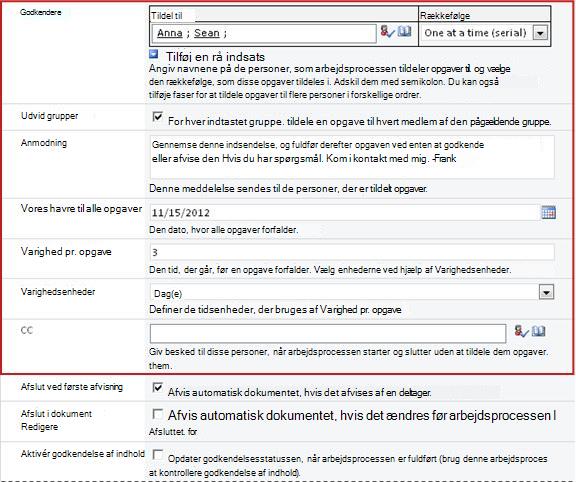Click into the Tildel til people field
The image size is (576, 482).
pos(264,33)
